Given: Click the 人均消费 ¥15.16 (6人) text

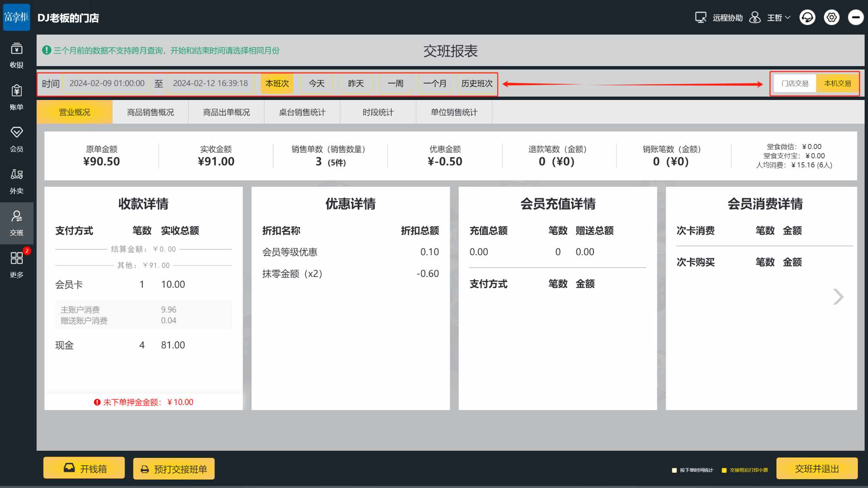Looking at the screenshot, I should point(794,165).
